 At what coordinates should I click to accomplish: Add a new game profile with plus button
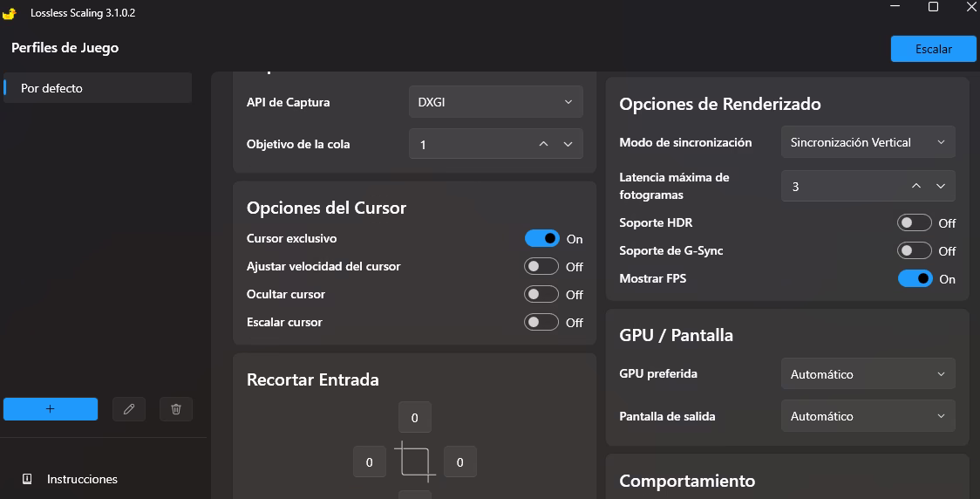coord(51,409)
